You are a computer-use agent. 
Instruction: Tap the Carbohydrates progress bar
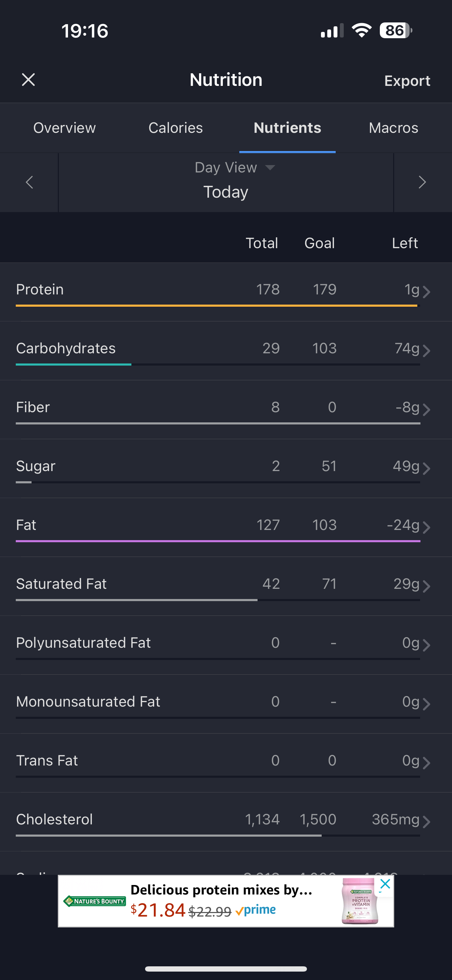(x=218, y=365)
